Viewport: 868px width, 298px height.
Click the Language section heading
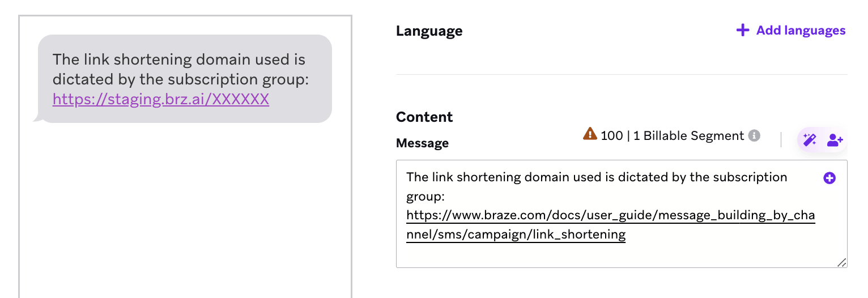pyautogui.click(x=429, y=31)
